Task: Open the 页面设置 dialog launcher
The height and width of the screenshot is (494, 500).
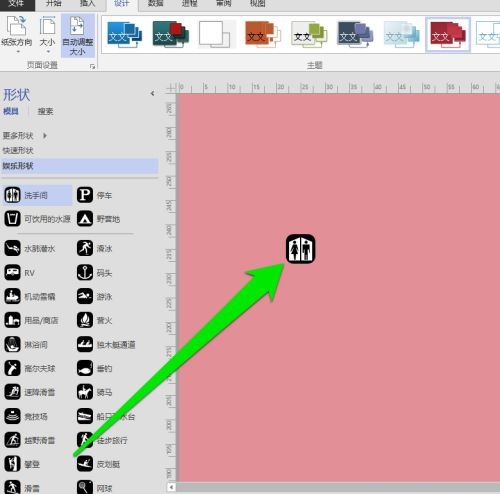Action: pos(92,67)
